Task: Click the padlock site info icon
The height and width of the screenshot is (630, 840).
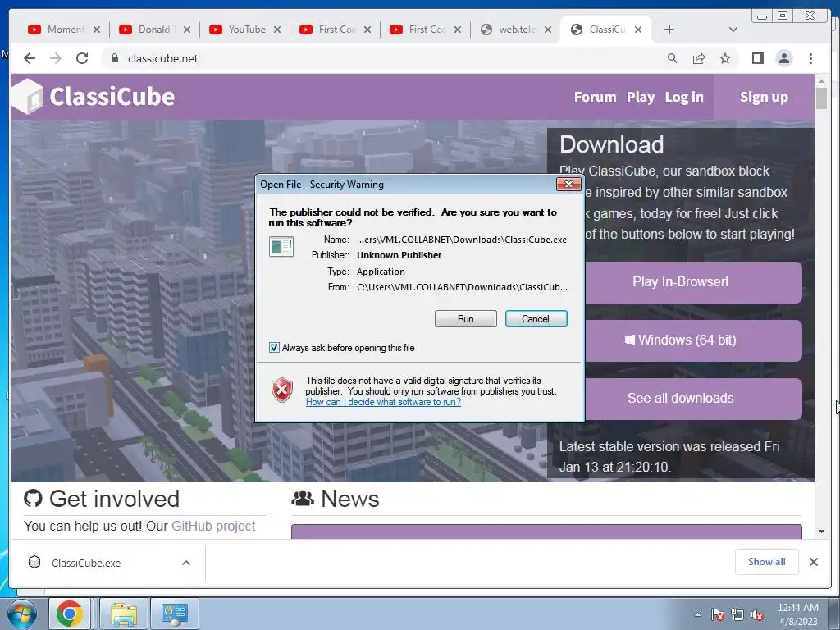Action: 114,58
